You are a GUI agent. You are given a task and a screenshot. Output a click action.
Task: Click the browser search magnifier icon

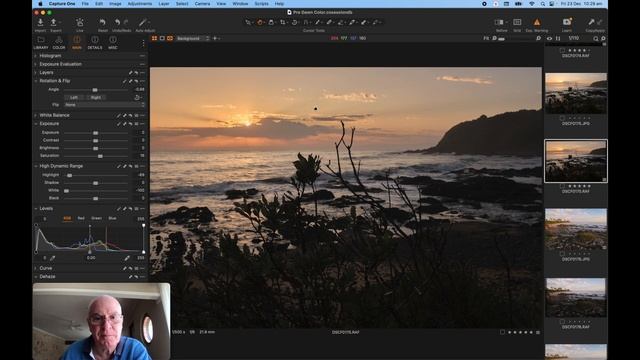point(596,38)
